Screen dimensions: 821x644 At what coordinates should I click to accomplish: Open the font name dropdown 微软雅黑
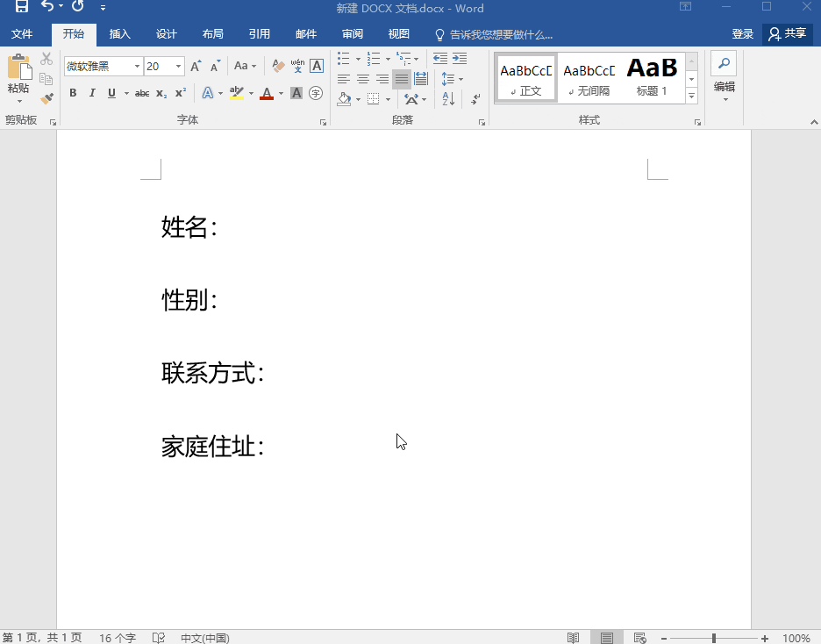pyautogui.click(x=137, y=67)
